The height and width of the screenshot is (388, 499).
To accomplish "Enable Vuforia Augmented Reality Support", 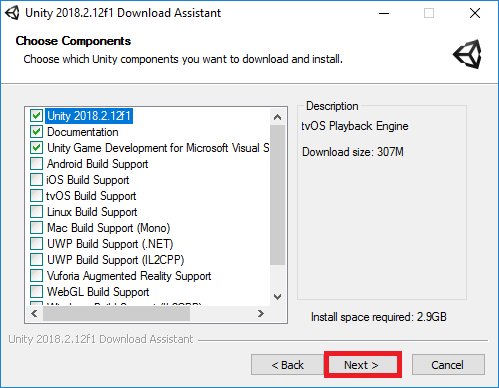I will point(36,276).
